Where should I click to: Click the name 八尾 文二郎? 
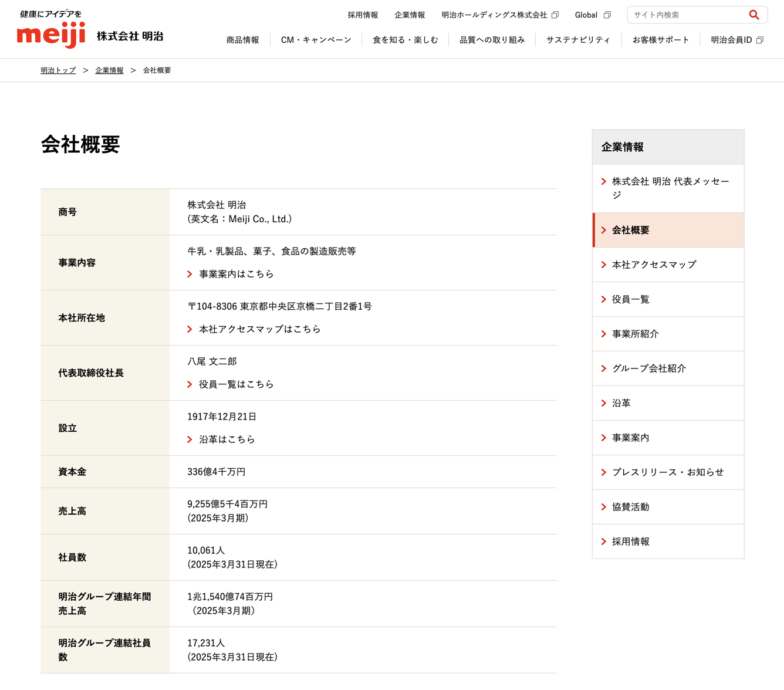click(212, 362)
